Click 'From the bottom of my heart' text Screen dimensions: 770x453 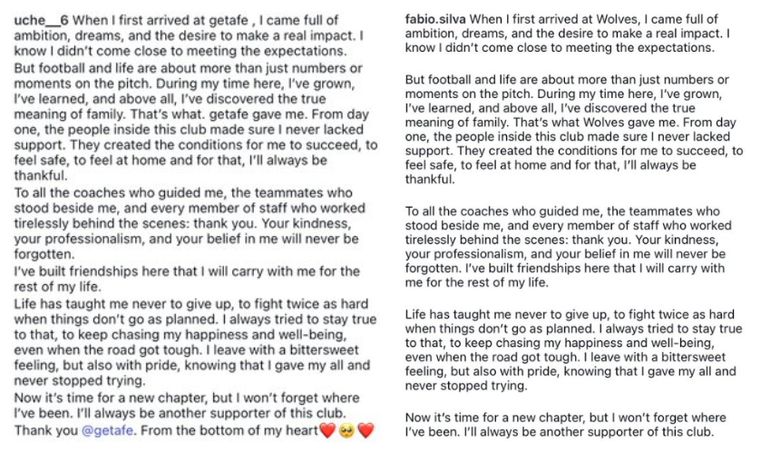pos(231,431)
